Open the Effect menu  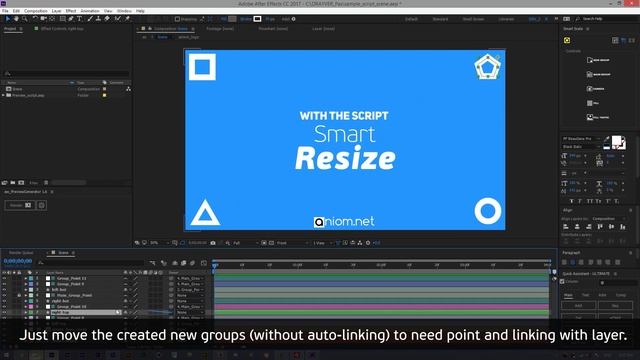71,11
